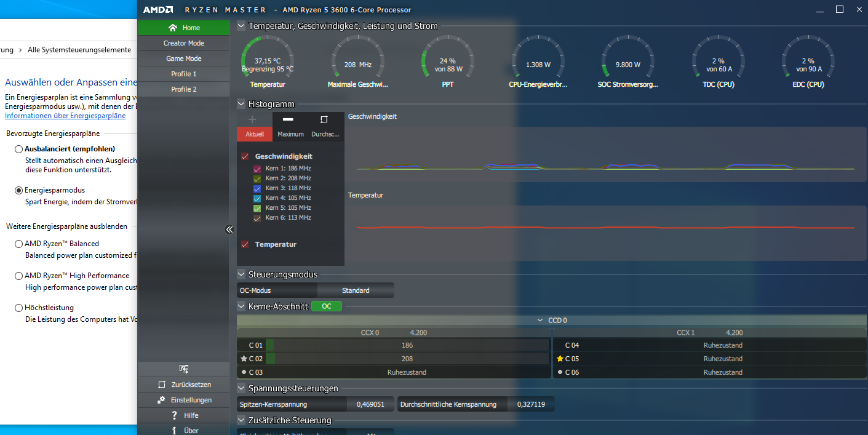Open Einstellungen settings
Viewport: 868px width, 435px height.
point(183,400)
